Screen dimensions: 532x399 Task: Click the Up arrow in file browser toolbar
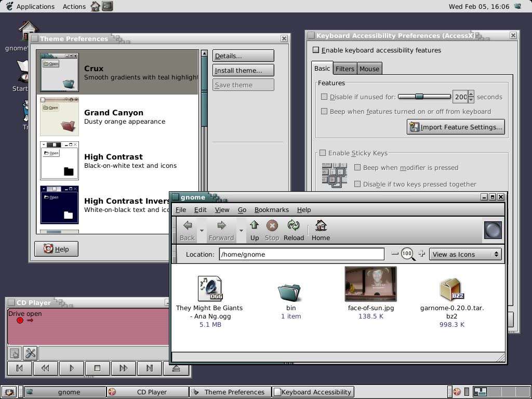pyautogui.click(x=255, y=230)
